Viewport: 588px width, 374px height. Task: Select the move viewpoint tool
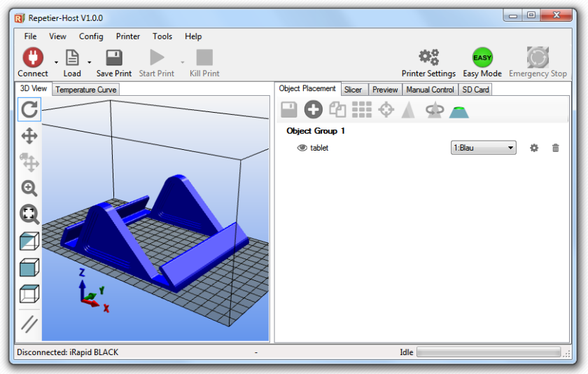[x=29, y=136]
